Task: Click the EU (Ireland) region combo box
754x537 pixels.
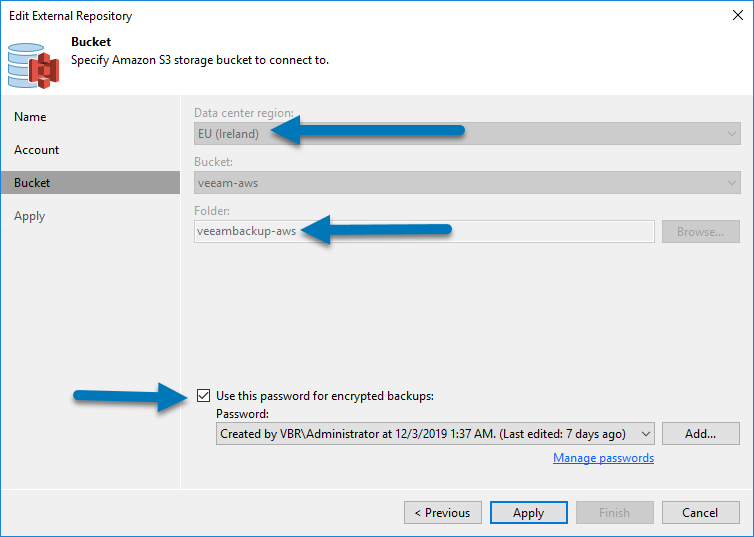Action: (467, 134)
